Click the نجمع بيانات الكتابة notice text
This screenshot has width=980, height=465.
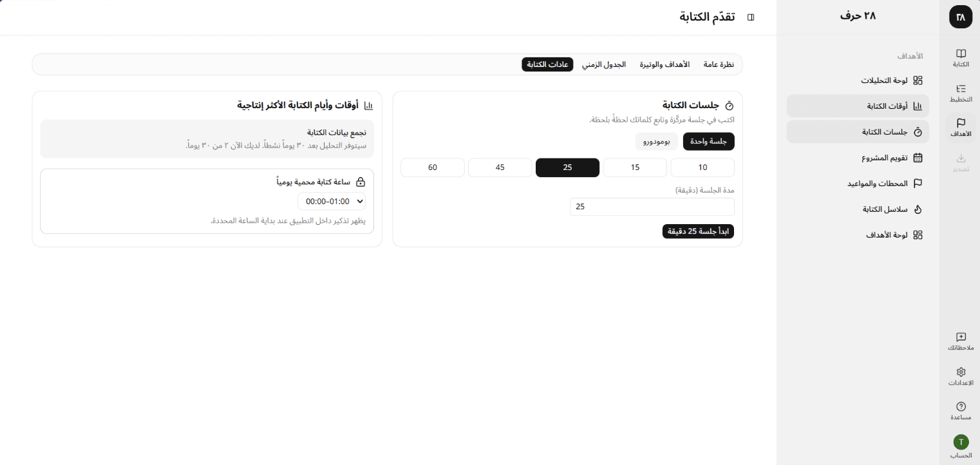(x=336, y=133)
